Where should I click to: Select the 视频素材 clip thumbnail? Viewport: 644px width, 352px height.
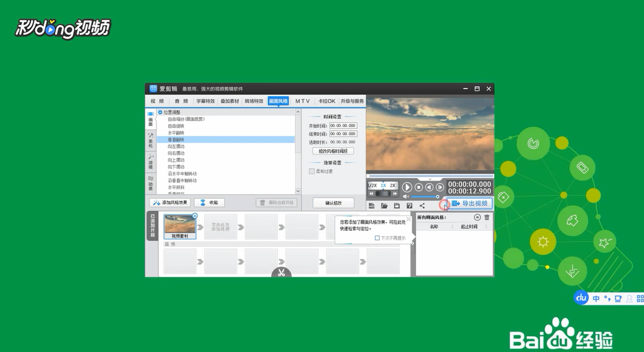180,227
